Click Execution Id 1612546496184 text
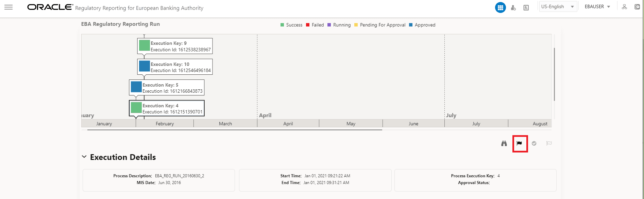 (x=181, y=70)
